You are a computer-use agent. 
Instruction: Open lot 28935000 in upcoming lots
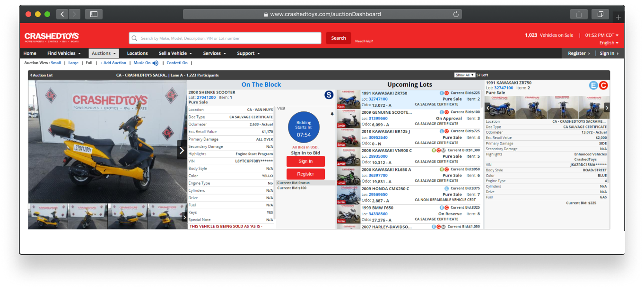pos(378,156)
